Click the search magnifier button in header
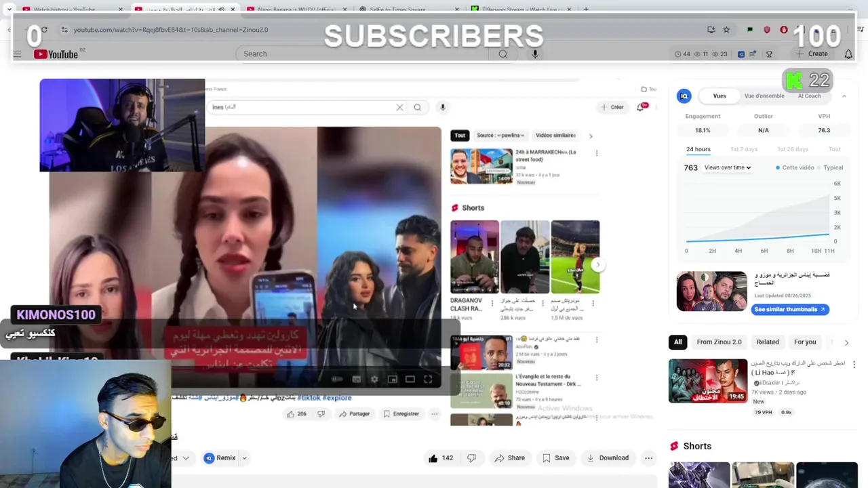This screenshot has height=488, width=868. coord(502,54)
